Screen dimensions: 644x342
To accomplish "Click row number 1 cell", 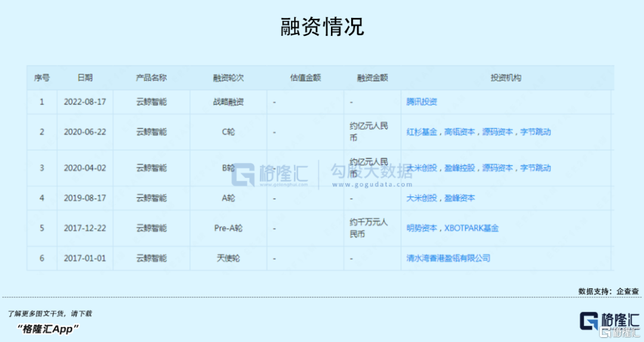I will (42, 102).
